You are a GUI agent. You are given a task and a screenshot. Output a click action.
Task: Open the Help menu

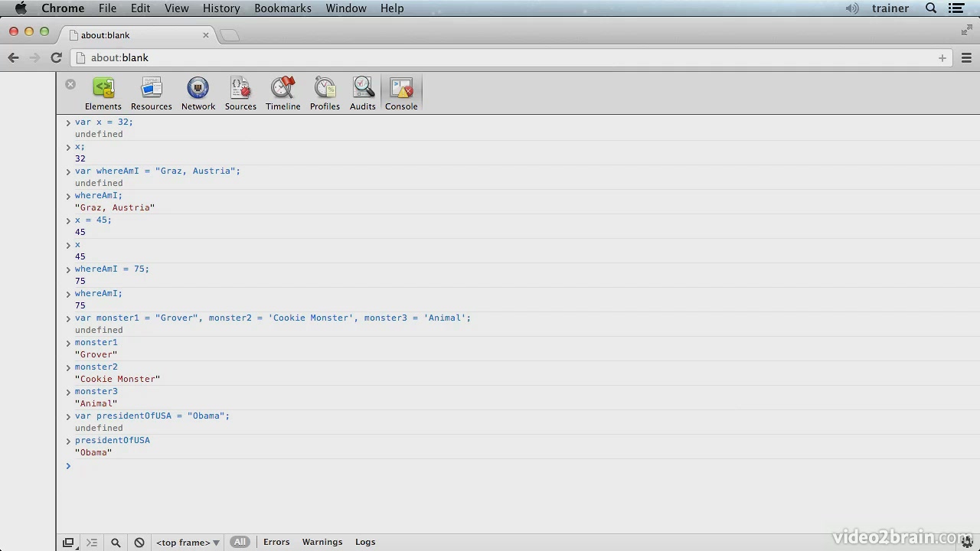click(x=392, y=8)
